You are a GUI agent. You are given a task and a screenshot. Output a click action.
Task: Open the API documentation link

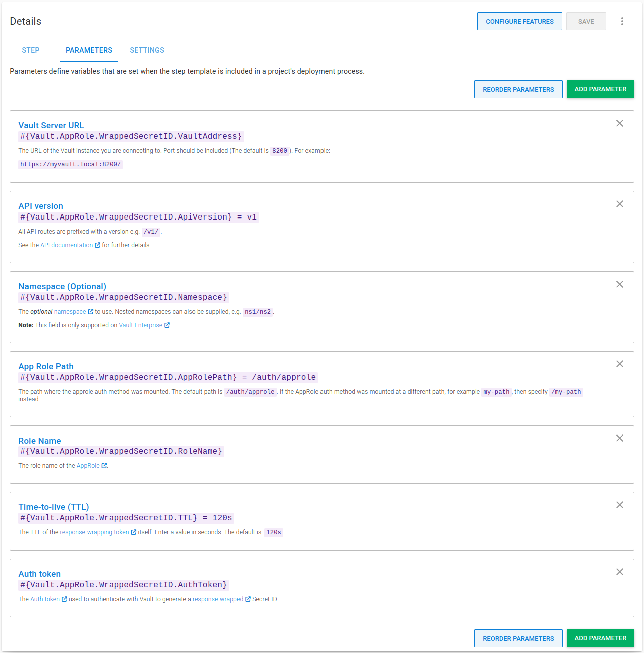coord(67,245)
